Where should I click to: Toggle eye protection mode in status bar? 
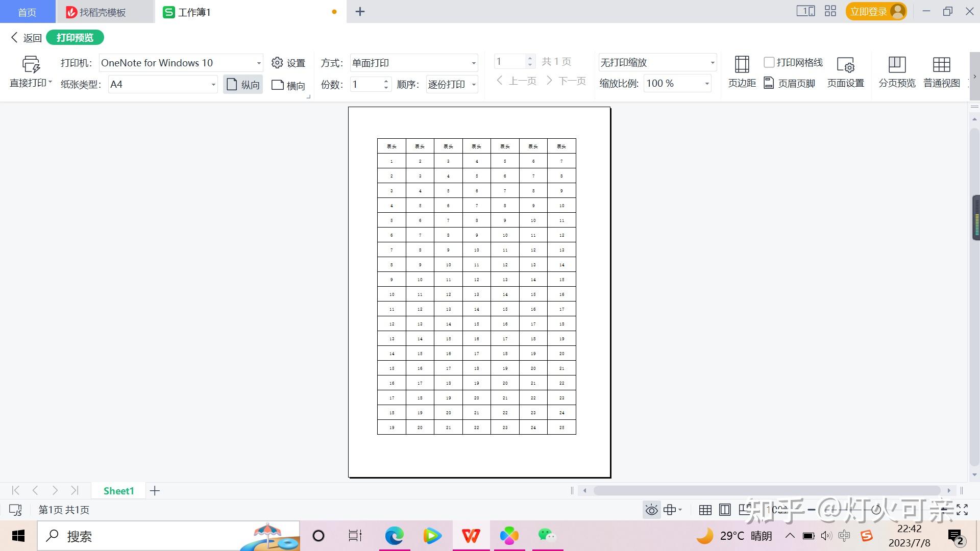coord(651,510)
